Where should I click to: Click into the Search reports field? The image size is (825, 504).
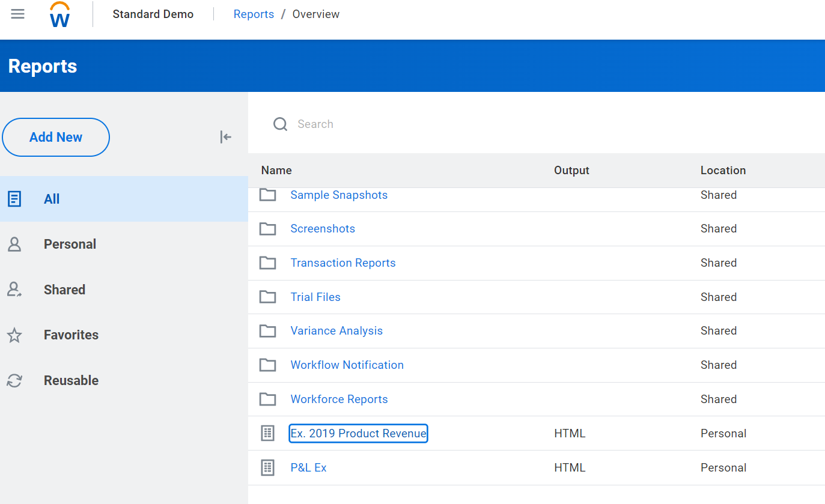pyautogui.click(x=421, y=124)
